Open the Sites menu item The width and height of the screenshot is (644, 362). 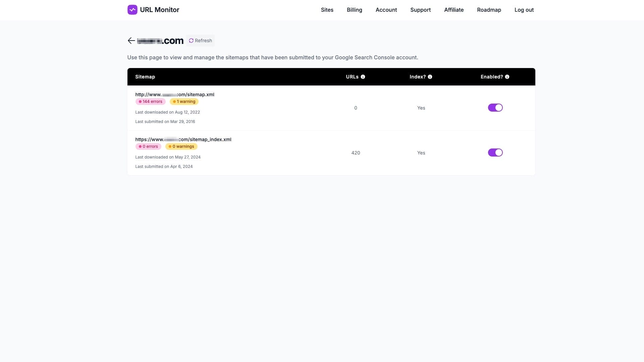point(327,10)
